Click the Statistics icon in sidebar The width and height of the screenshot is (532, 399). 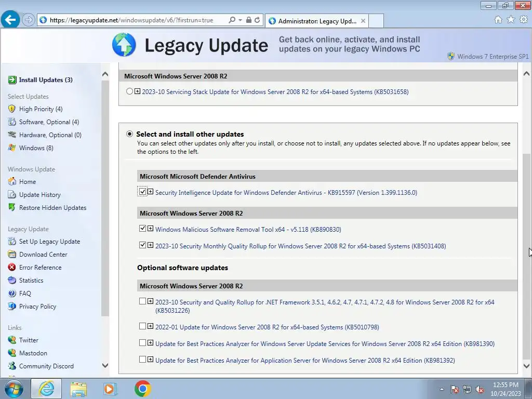point(12,280)
